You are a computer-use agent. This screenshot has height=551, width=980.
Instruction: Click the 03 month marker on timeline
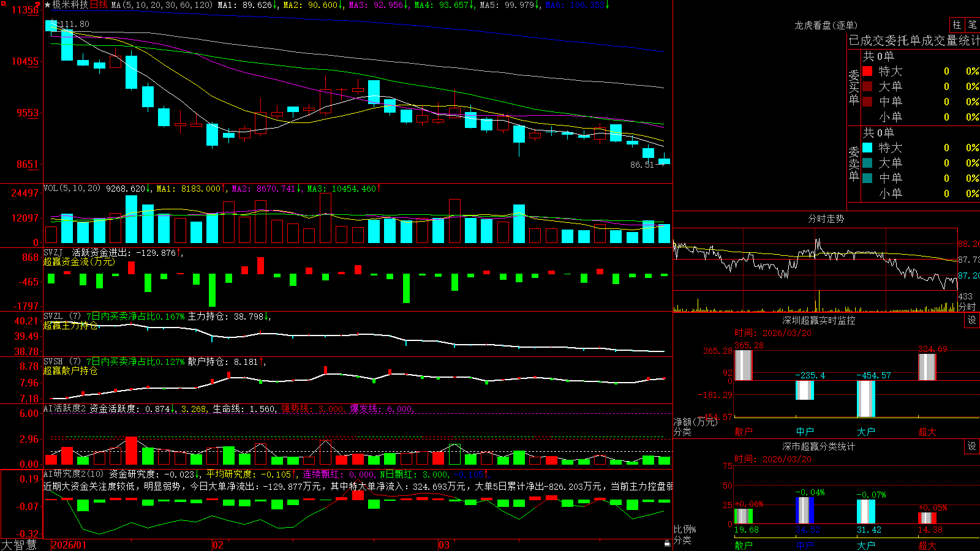tap(444, 545)
